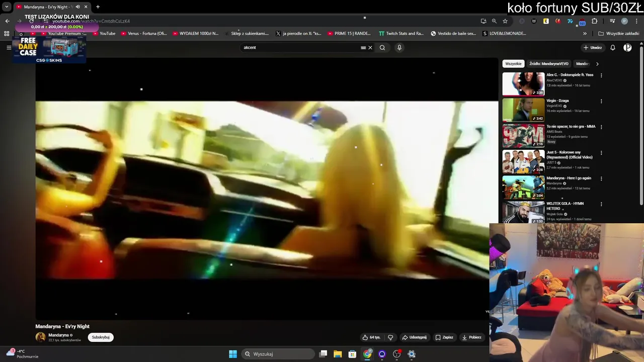644x362 pixels.
Task: Select the Źródło: MandarynaVEVO chip
Action: (x=549, y=64)
